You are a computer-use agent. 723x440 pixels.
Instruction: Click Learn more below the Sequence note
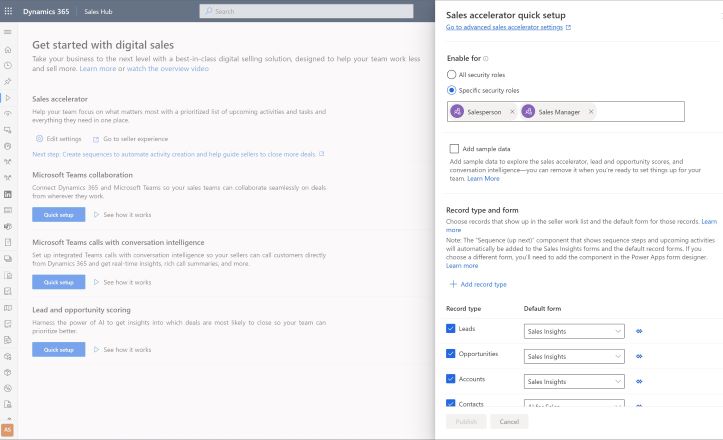click(462, 266)
